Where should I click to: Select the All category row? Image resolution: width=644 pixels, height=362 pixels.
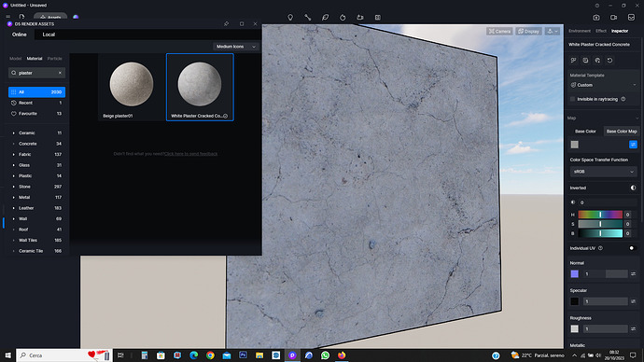pos(36,92)
